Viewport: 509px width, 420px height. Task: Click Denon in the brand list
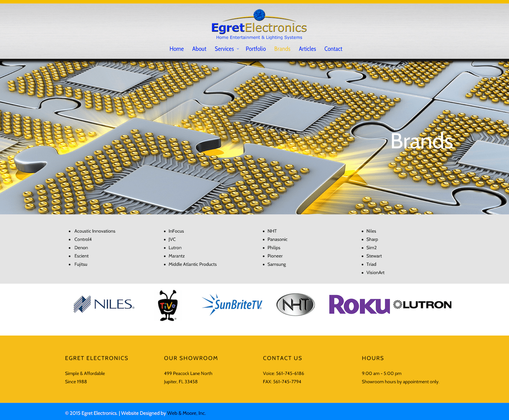pyautogui.click(x=81, y=248)
